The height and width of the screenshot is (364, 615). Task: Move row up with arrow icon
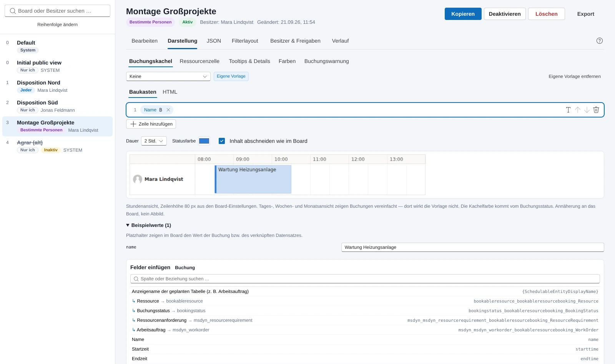(577, 110)
